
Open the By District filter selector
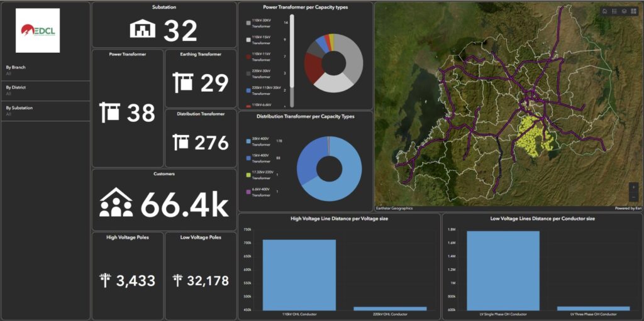coord(45,90)
